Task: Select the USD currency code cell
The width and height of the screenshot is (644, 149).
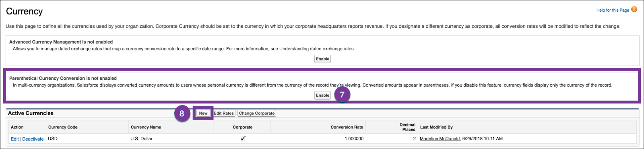Action: click(53, 139)
